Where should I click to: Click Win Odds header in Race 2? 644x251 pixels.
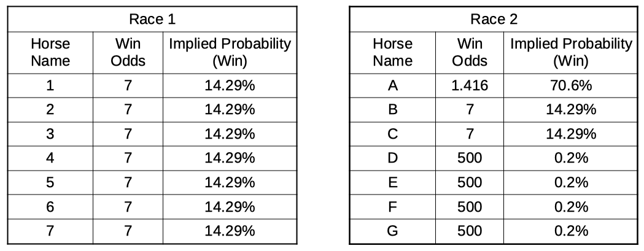470,53
